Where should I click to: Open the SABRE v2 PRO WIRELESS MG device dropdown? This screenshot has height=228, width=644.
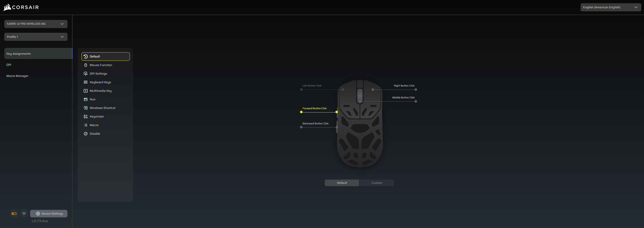pyautogui.click(x=36, y=24)
